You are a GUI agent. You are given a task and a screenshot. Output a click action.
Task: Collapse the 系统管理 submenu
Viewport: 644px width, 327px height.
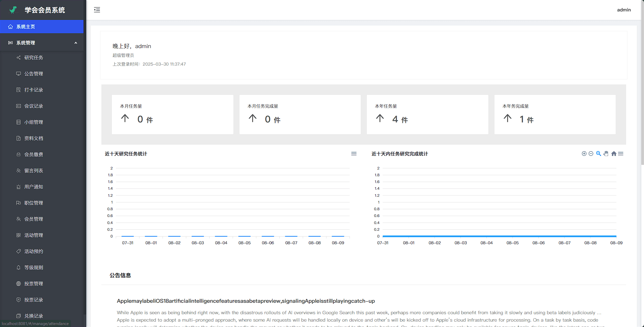click(x=75, y=43)
